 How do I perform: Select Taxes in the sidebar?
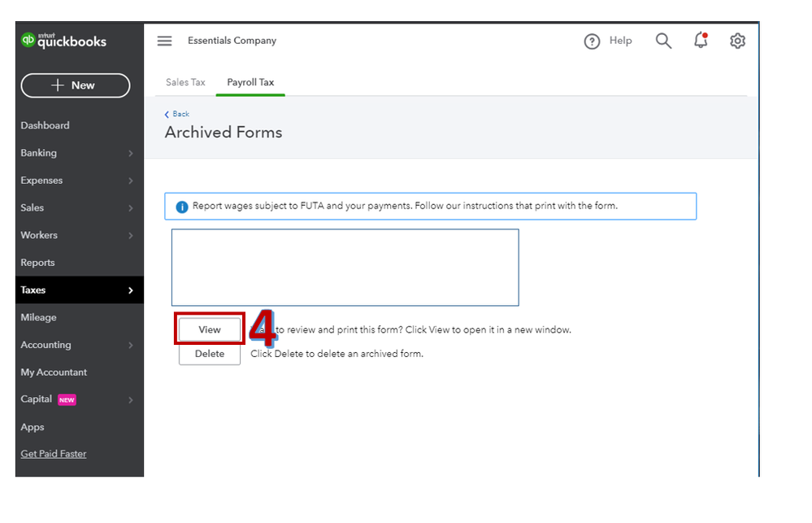click(x=33, y=290)
